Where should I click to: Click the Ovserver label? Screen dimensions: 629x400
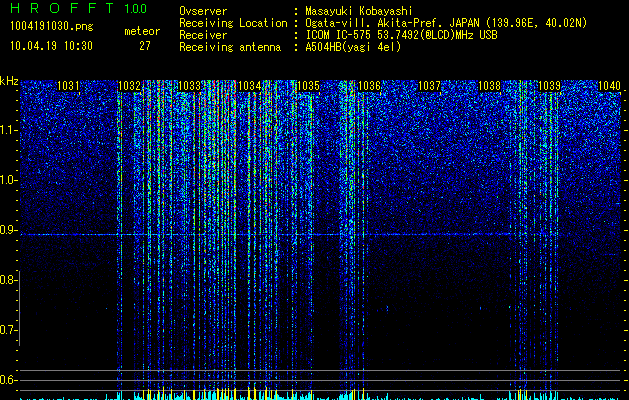(x=203, y=11)
